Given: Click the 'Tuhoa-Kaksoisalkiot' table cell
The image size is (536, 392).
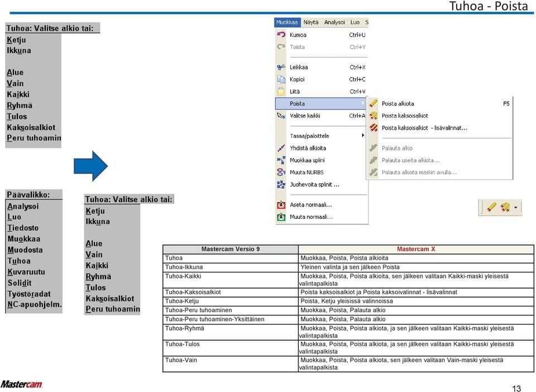Looking at the screenshot, I should pos(231,292).
